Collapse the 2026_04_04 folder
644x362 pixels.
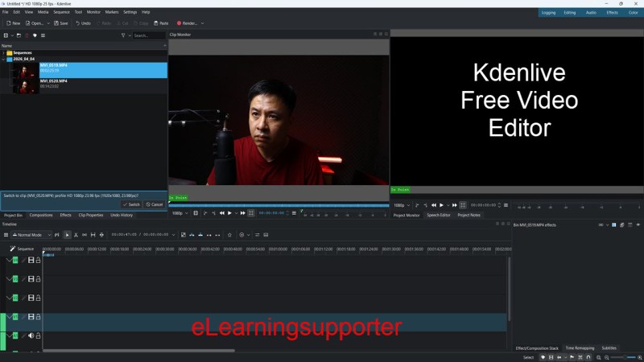point(3,59)
